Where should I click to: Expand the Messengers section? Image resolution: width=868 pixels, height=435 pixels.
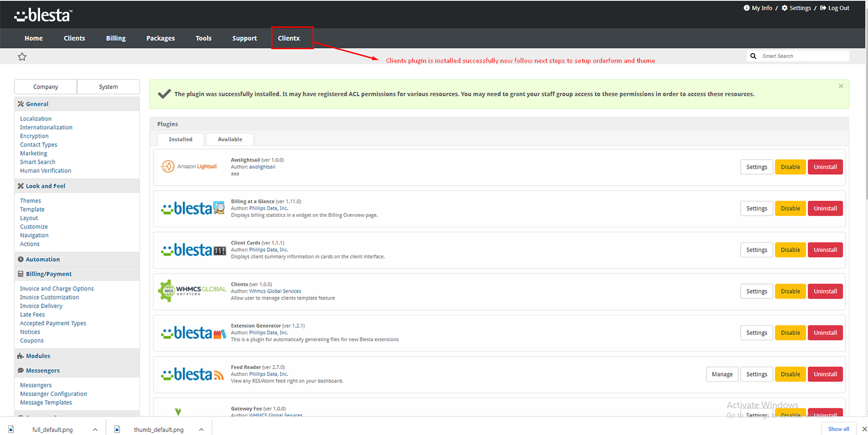tap(77, 371)
